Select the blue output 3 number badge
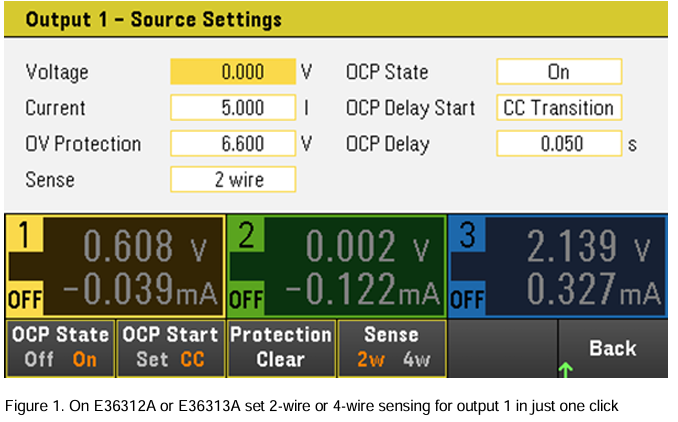678x422 pixels. pos(468,234)
